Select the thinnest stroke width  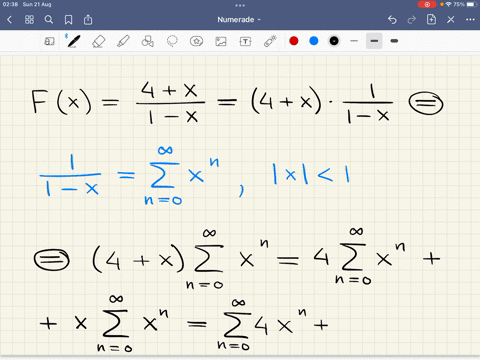coord(354,41)
